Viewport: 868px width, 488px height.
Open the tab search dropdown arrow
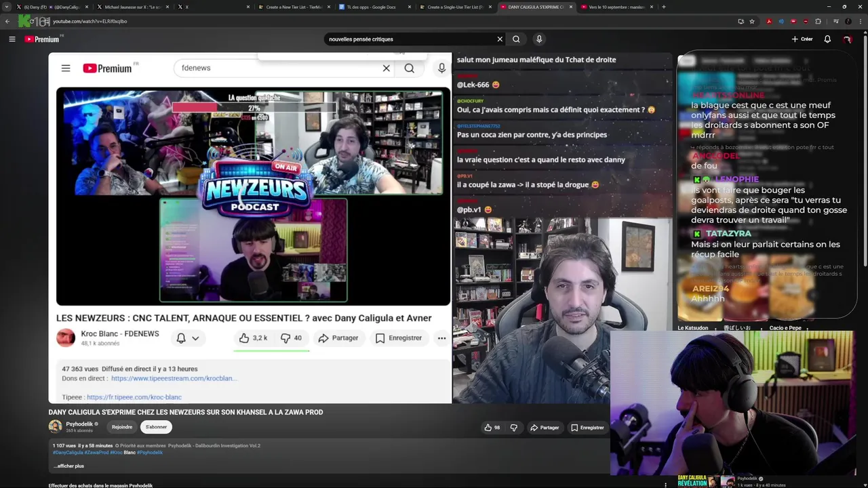pyautogui.click(x=7, y=7)
